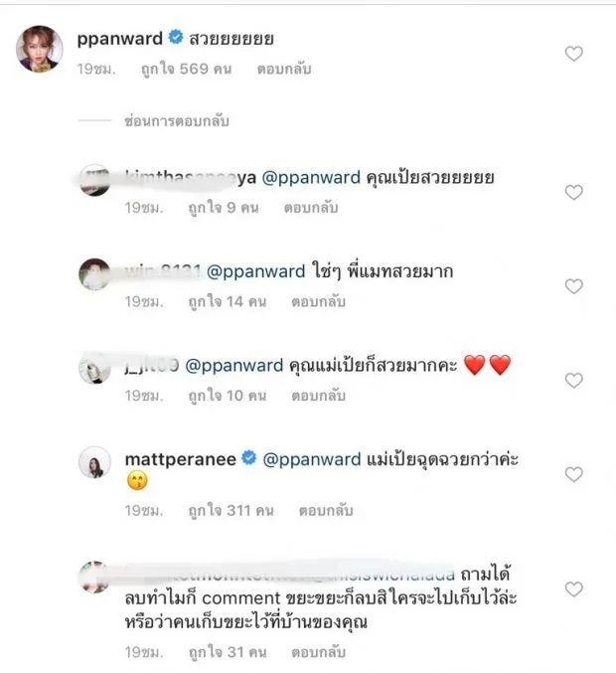Reply to matteranee's comment

coord(318,510)
